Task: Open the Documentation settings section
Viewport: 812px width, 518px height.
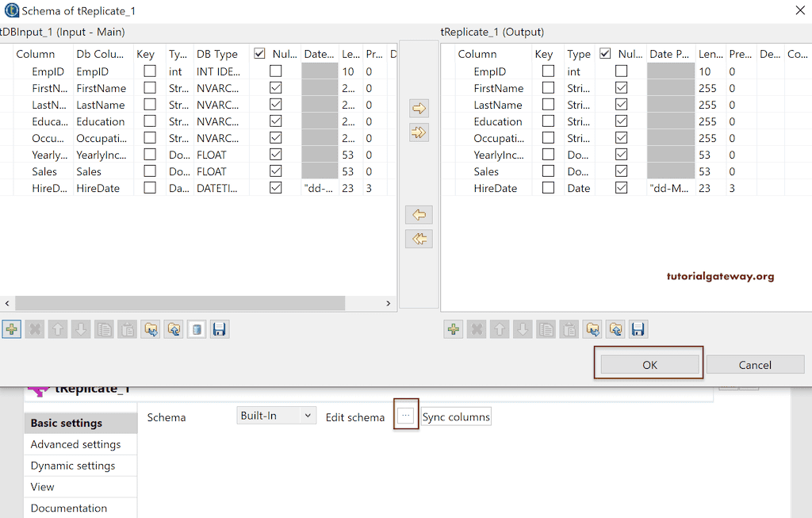Action: pos(80,508)
